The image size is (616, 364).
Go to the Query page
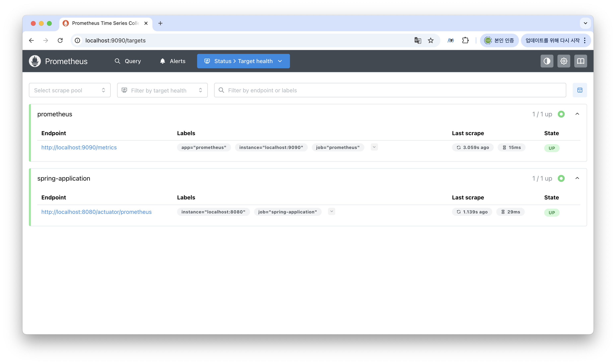click(128, 61)
